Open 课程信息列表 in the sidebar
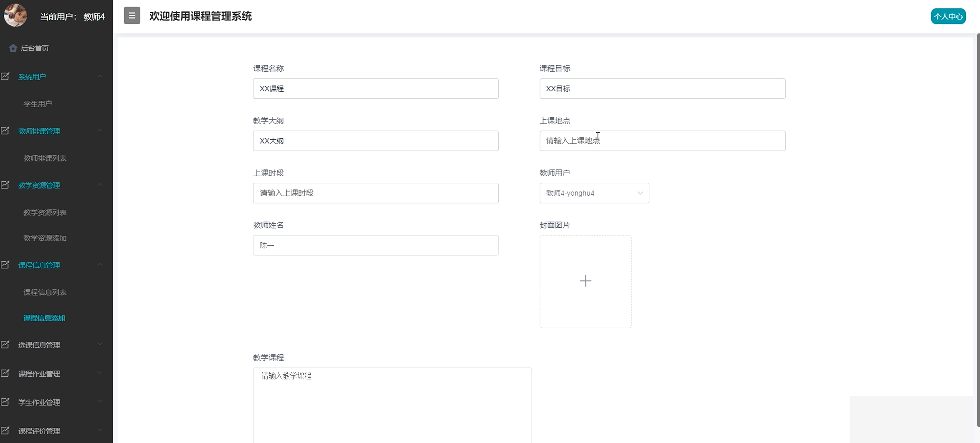 [45, 292]
